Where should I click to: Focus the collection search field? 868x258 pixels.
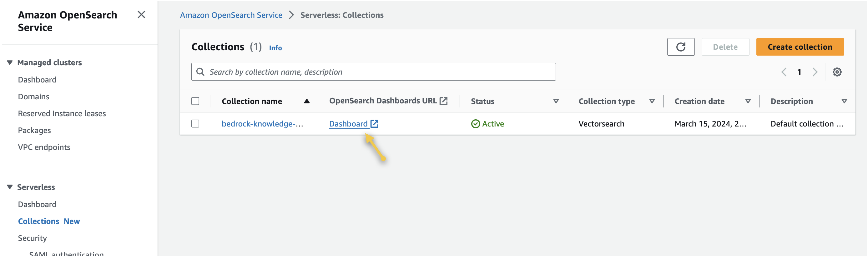[373, 72]
